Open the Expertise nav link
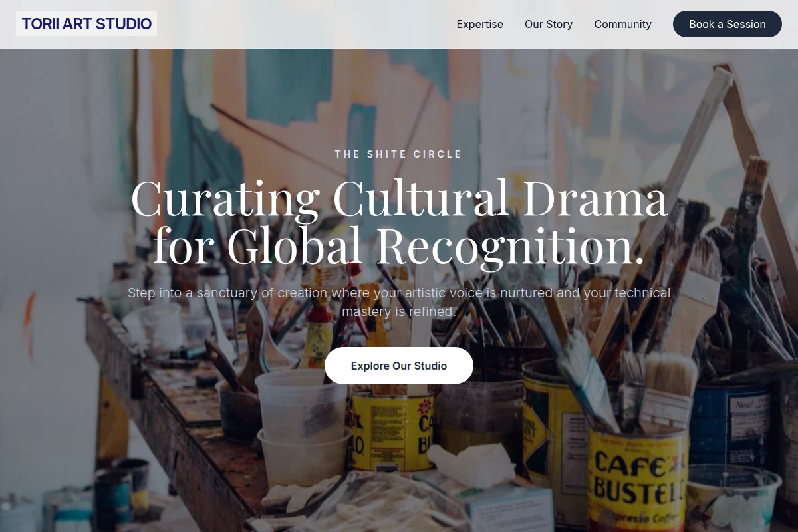Screen dimensions: 798x532 (x=479, y=24)
